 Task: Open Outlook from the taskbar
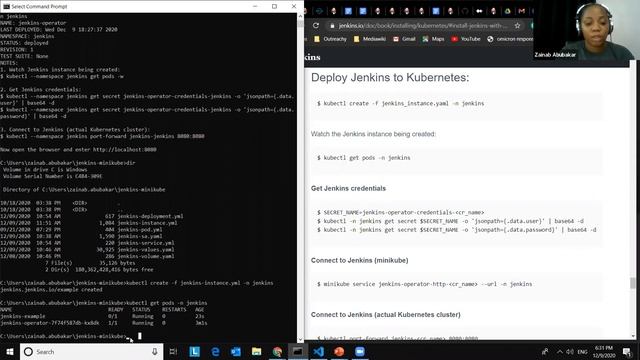pyautogui.click(x=236, y=351)
